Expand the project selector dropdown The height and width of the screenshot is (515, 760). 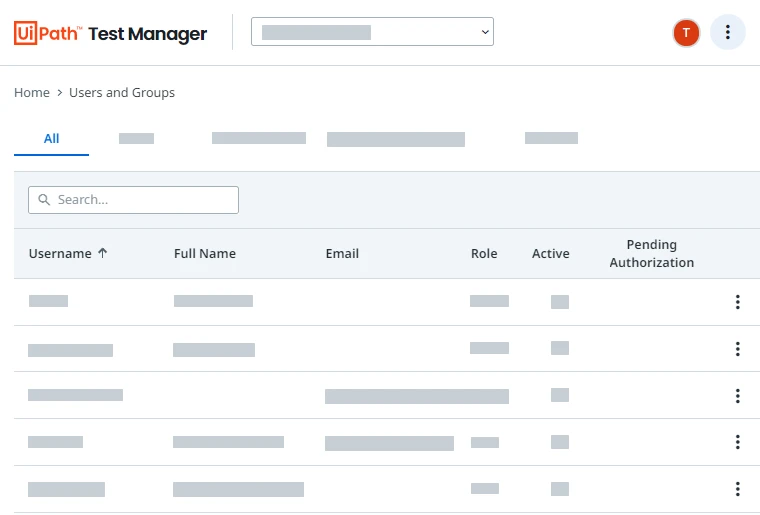372,31
